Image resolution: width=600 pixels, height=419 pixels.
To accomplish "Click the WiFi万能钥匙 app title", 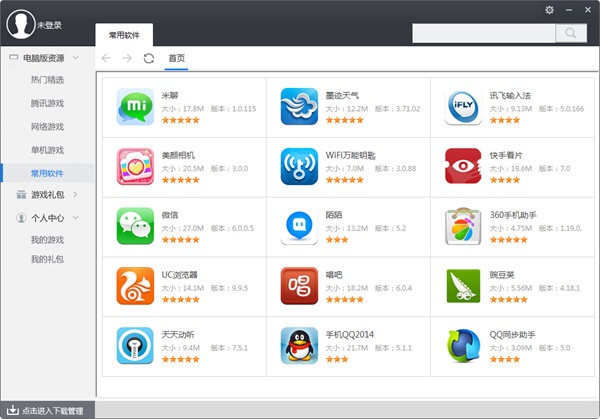I will point(351,155).
